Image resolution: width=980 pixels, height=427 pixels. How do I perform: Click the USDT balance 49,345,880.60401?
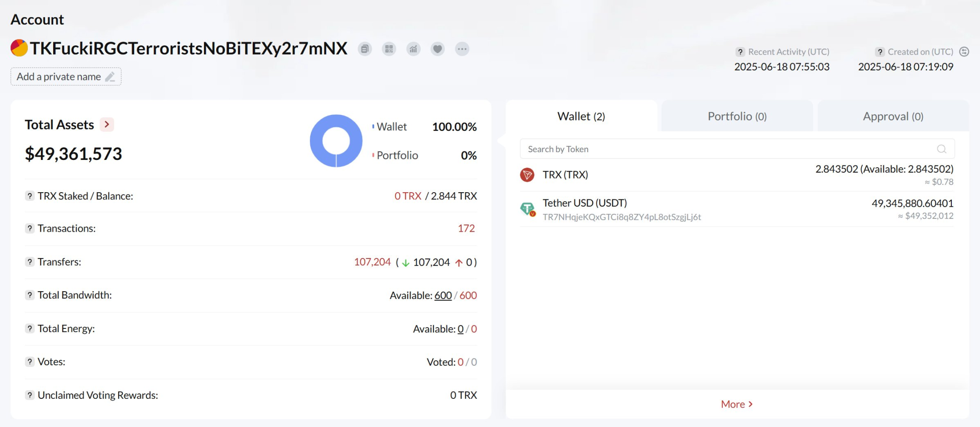pos(912,203)
